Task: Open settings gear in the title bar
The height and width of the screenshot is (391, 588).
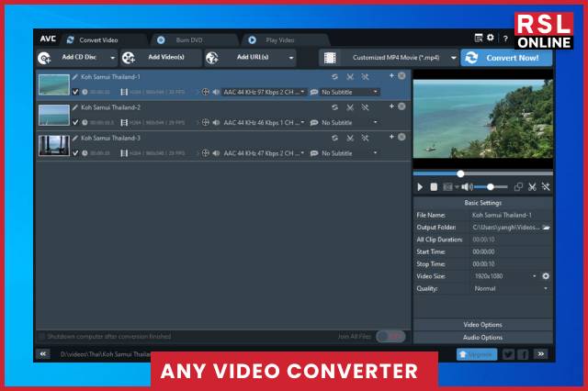Action: [491, 38]
